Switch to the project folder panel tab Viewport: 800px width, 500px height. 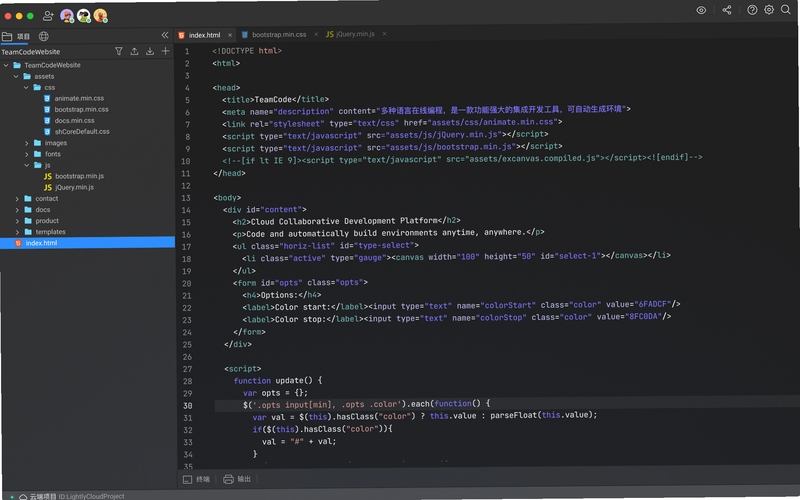click(16, 36)
